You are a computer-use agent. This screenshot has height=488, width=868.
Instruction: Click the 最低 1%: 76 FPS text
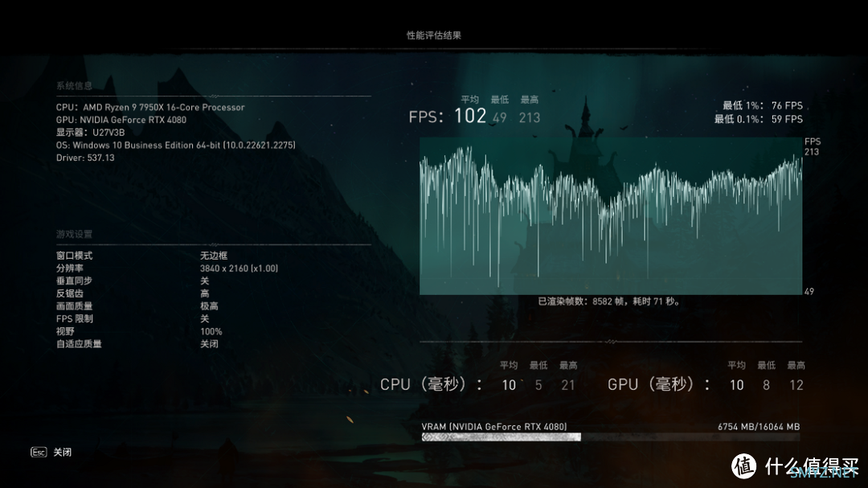click(762, 105)
